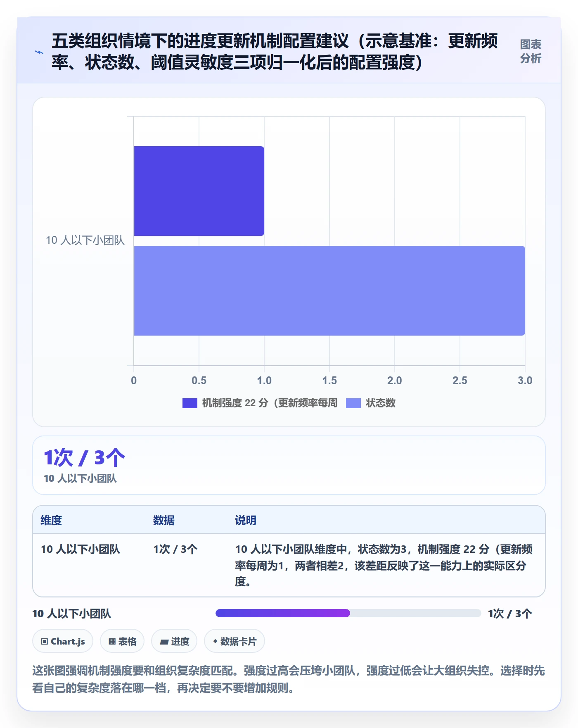Screen dimensions: 578x728
Task: Click the 1次 / 3个 table data cell
Action: coord(175,549)
